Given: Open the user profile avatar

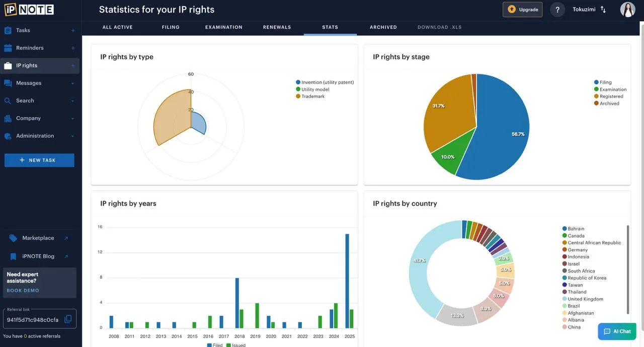Looking at the screenshot, I should [x=627, y=10].
